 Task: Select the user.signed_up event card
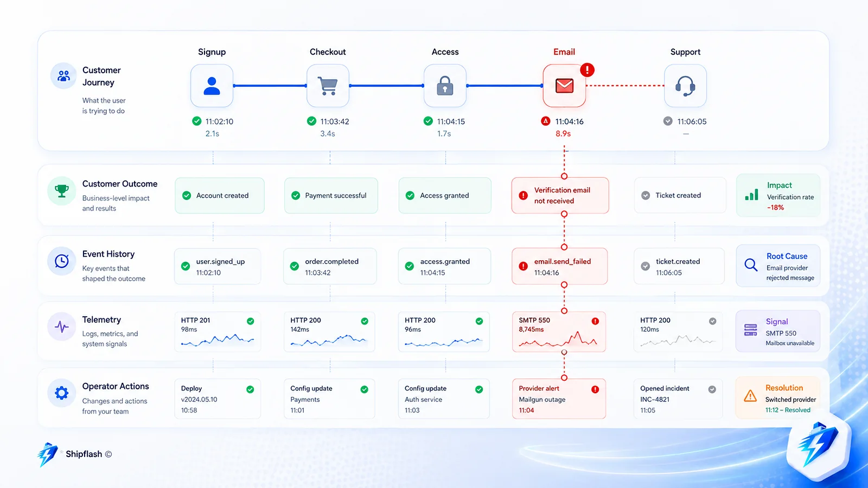[218, 266]
